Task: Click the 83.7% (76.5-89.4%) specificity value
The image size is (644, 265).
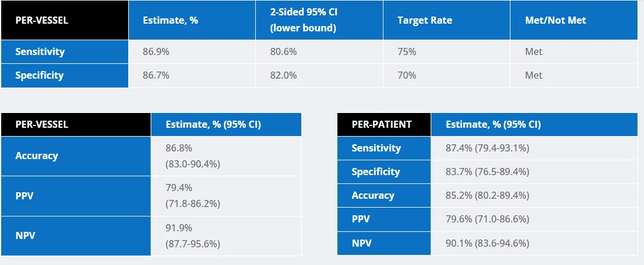Action: 487,172
